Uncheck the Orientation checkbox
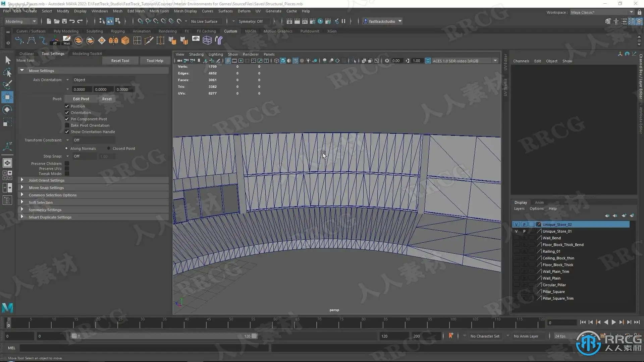Screen dimensions: 644x362 (67, 112)
